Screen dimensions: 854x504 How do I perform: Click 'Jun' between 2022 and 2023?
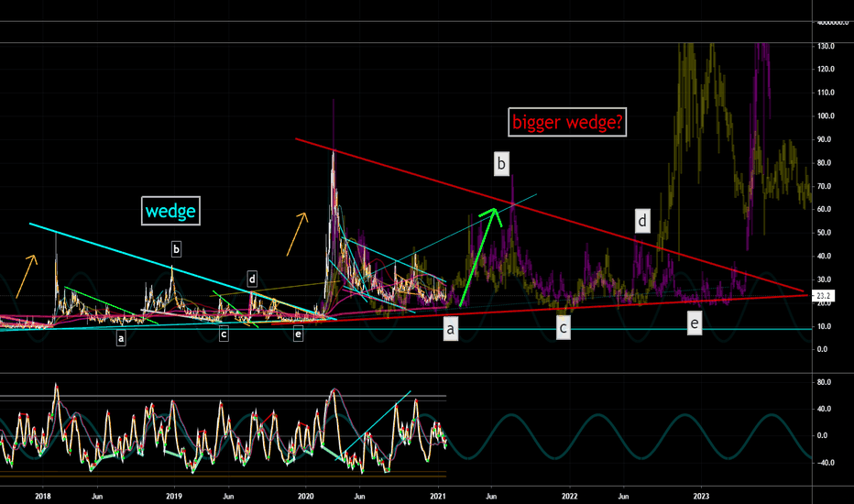point(623,497)
